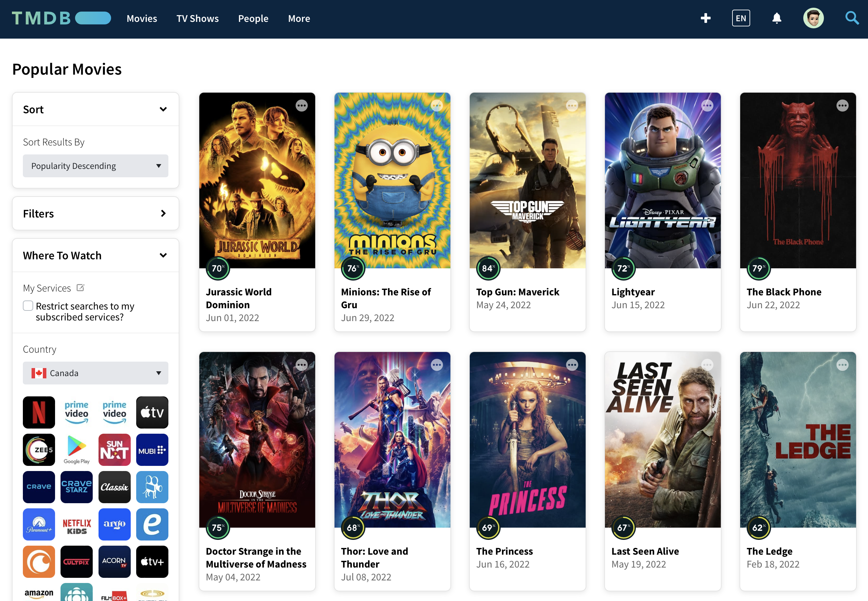Viewport: 868px width, 601px height.
Task: Open Top Gun: Maverick title link
Action: pyautogui.click(x=518, y=292)
